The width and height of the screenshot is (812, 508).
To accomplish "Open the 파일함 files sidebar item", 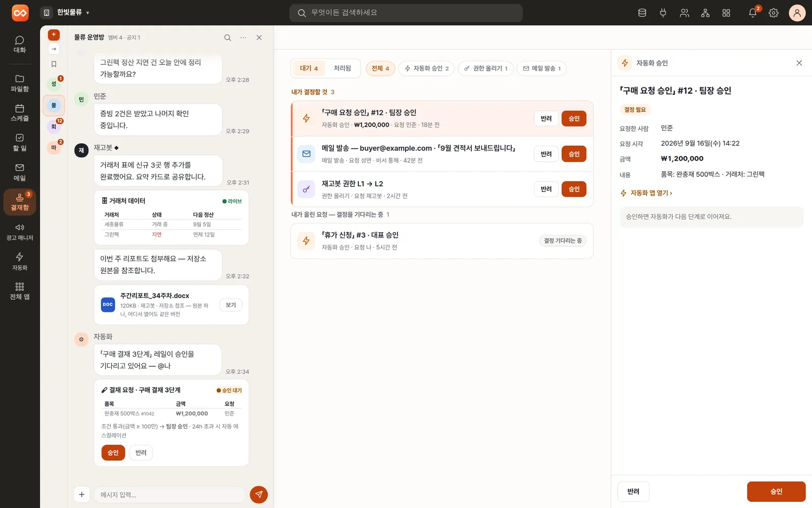I will pyautogui.click(x=20, y=83).
